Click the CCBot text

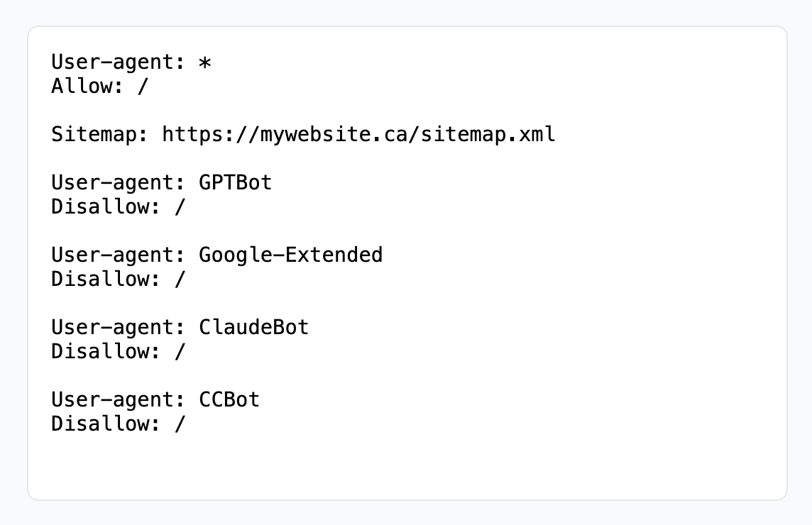point(229,399)
